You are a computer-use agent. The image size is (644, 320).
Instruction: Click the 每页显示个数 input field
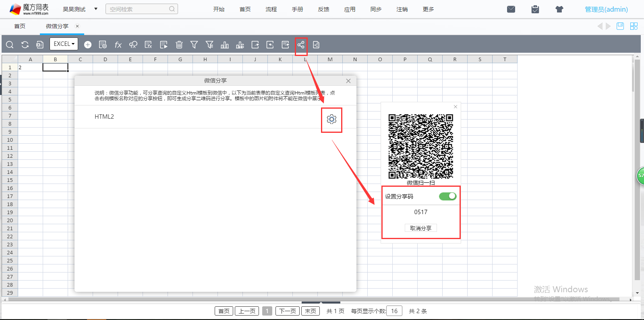click(x=394, y=311)
